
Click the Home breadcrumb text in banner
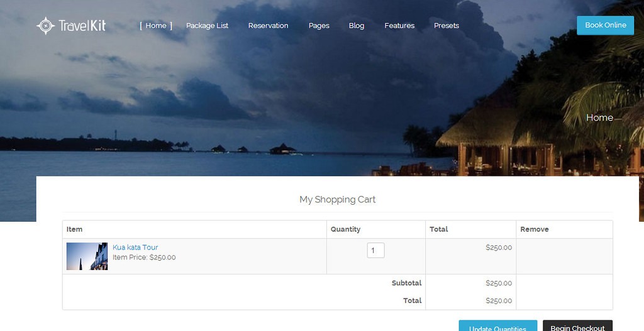tap(599, 117)
